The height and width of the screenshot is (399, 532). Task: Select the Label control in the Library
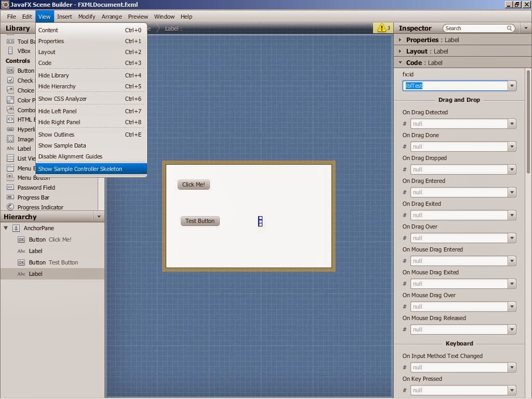coord(23,149)
